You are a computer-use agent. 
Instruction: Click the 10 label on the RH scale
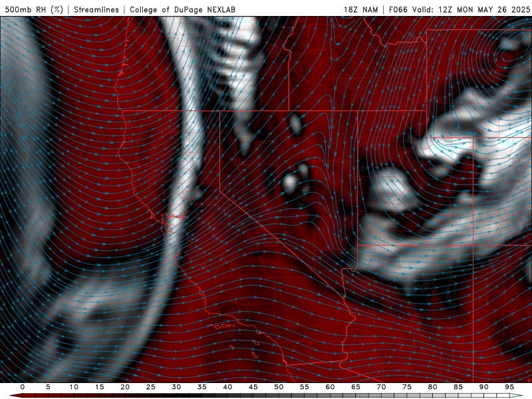click(x=74, y=387)
